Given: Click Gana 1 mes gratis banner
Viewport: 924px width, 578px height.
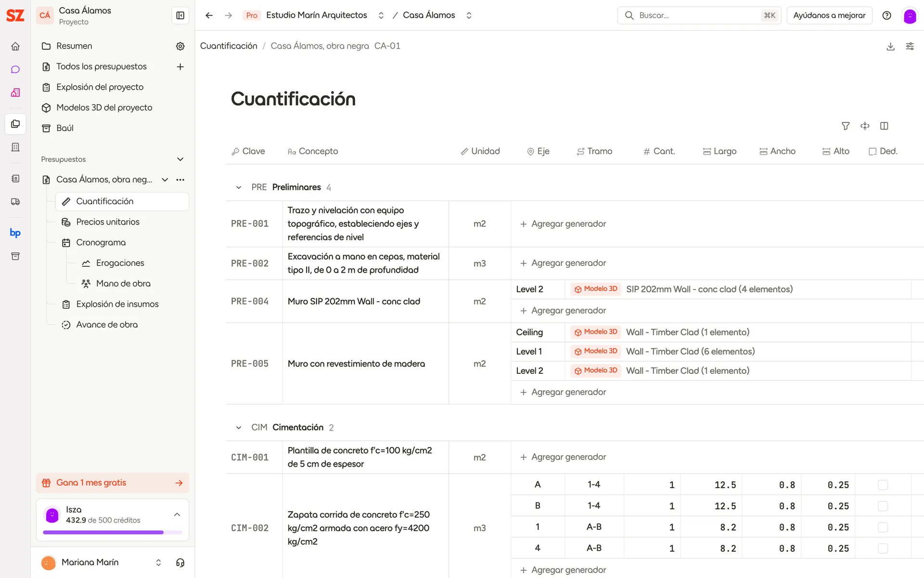Looking at the screenshot, I should 113,483.
